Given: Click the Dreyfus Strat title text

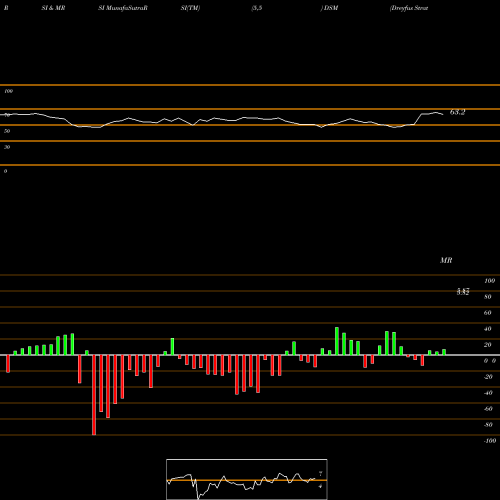Looking at the screenshot, I should tap(409, 8).
